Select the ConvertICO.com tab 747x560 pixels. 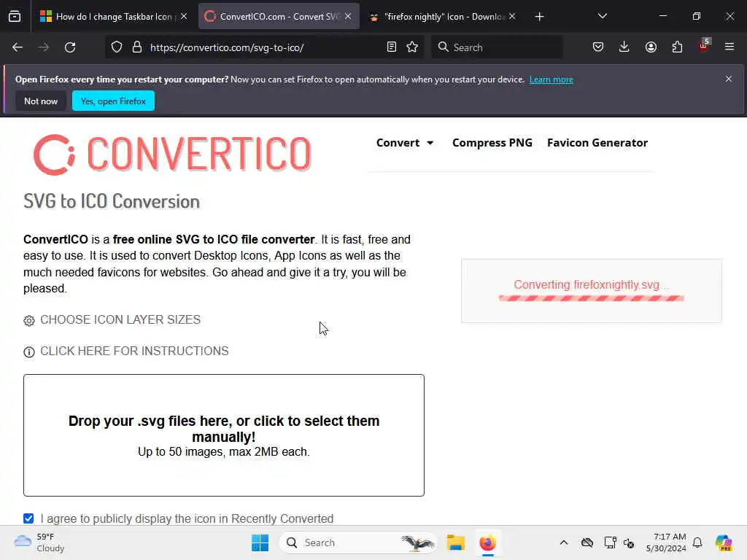click(x=279, y=17)
